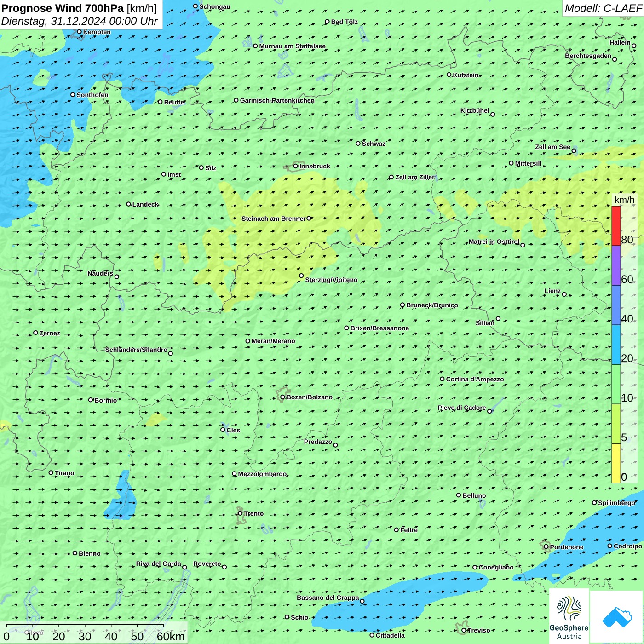Click the "Prognose Wind 700hPa" title
The image size is (644, 644).
pyautogui.click(x=63, y=8)
